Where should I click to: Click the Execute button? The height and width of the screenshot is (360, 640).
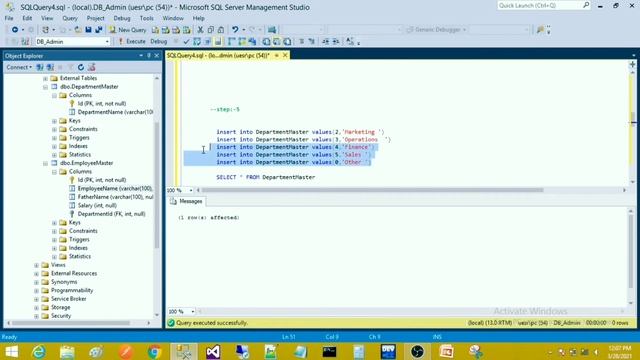(x=132, y=42)
